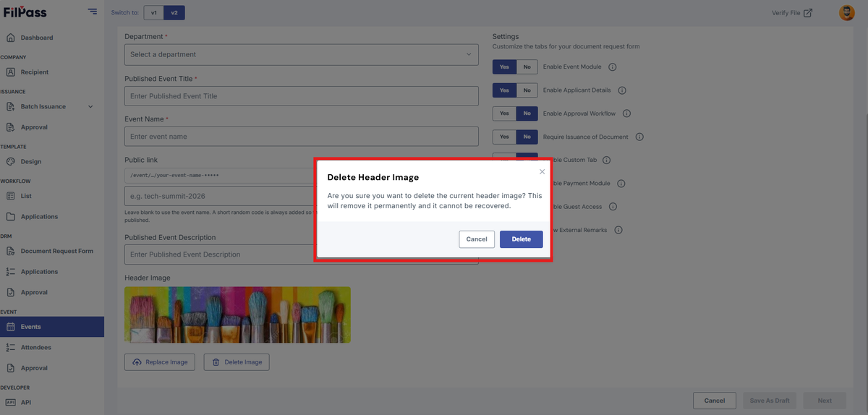868x415 pixels.
Task: Click the bottom Cancel button of the form
Action: pos(715,401)
